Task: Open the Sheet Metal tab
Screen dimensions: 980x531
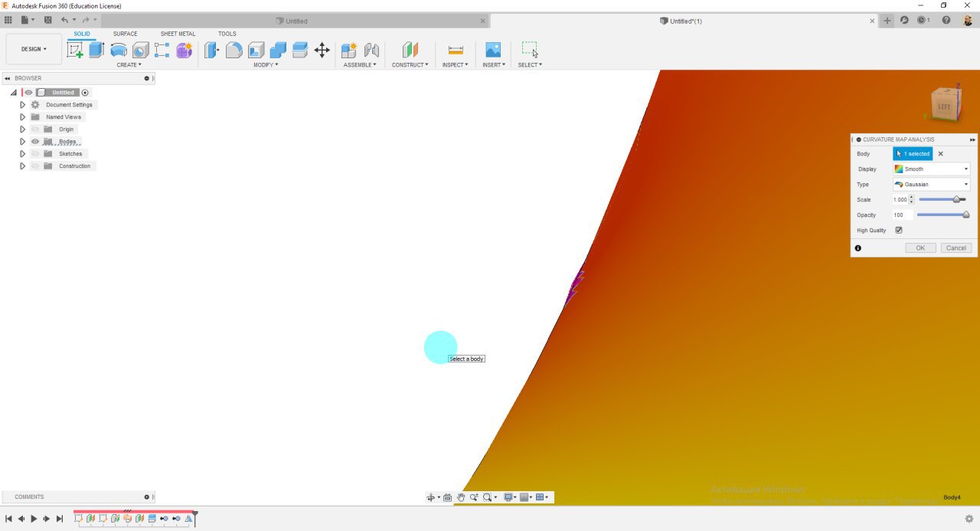Action: click(178, 34)
